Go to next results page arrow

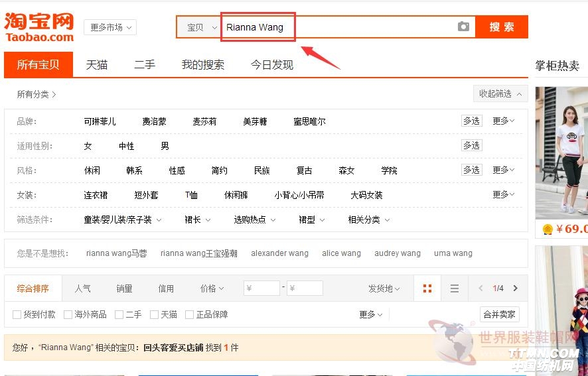[x=516, y=288]
